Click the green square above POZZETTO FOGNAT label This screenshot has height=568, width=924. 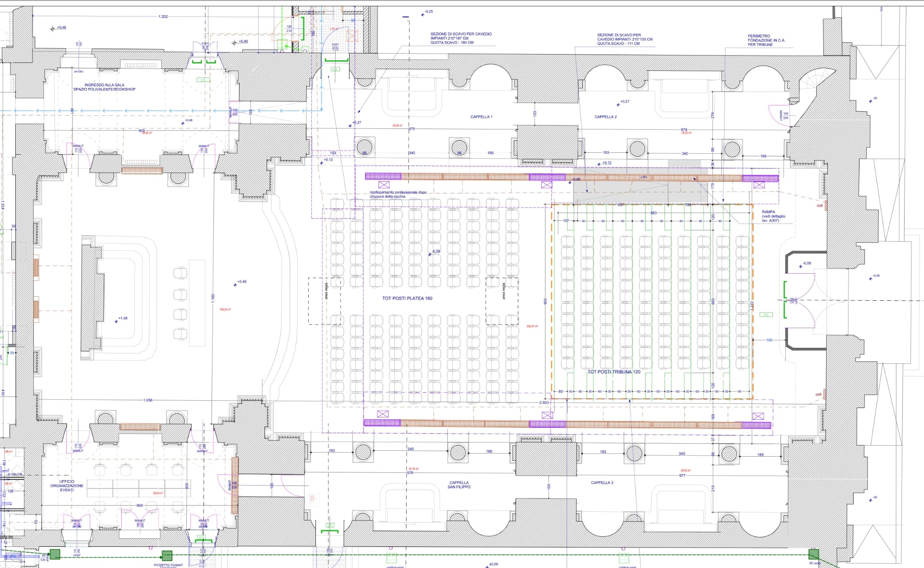tap(167, 555)
